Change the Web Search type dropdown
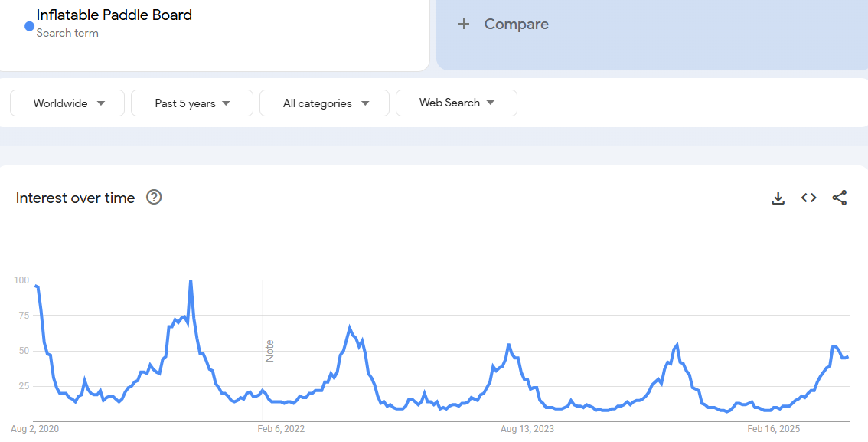 point(456,103)
